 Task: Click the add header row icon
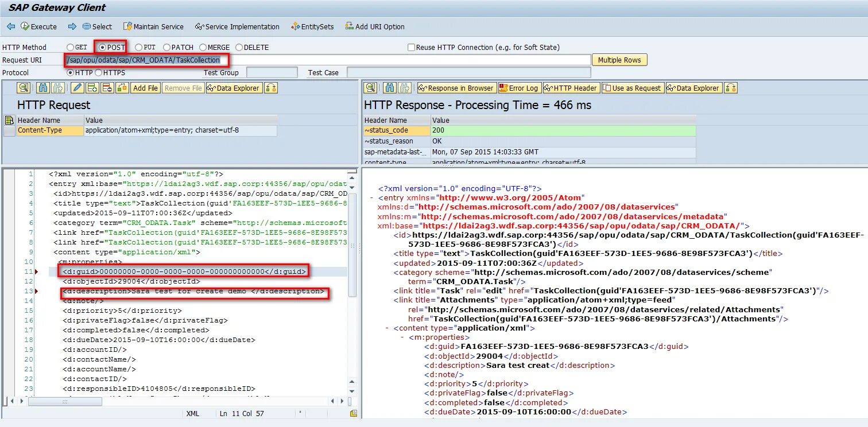click(x=92, y=88)
